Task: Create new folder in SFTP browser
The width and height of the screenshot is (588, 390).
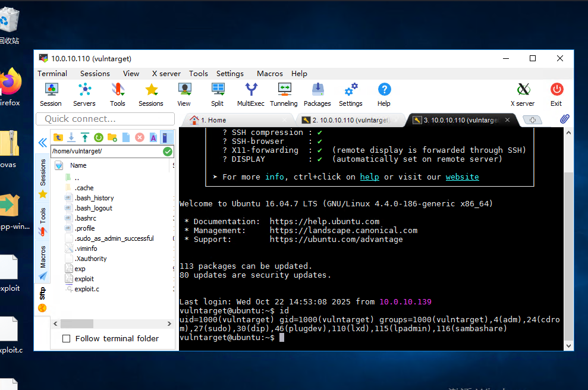Action: (x=112, y=137)
